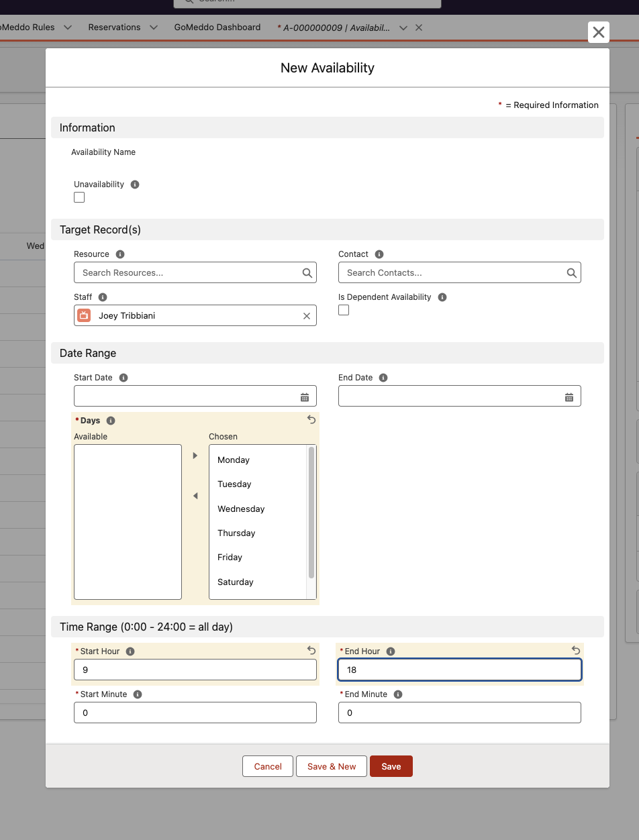Switch to the GoMeddo Dashboard tab
The height and width of the screenshot is (840, 639).
217,28
